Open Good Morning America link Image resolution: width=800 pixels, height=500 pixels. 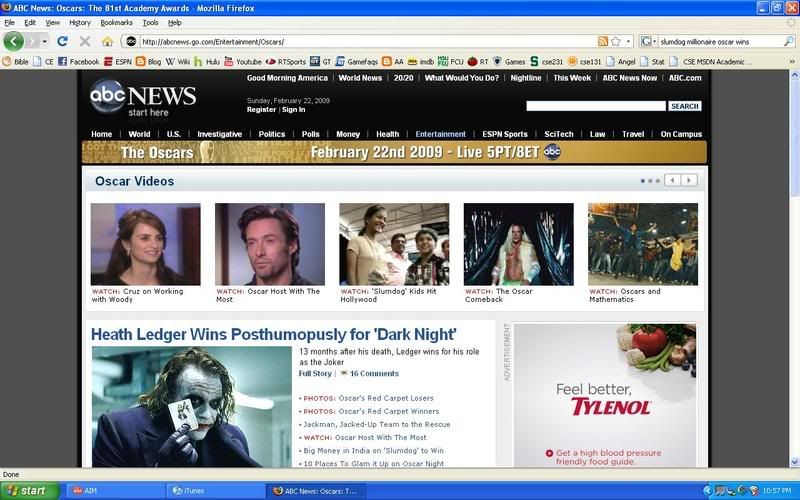[287, 78]
